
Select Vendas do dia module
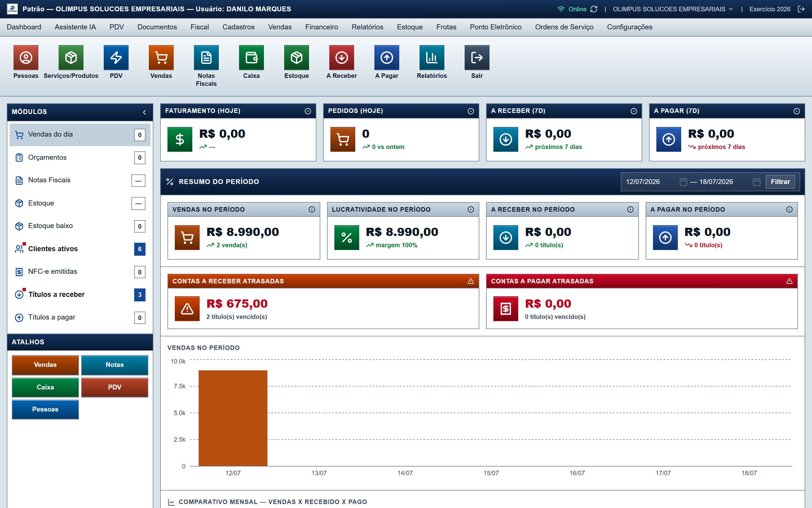(80, 135)
